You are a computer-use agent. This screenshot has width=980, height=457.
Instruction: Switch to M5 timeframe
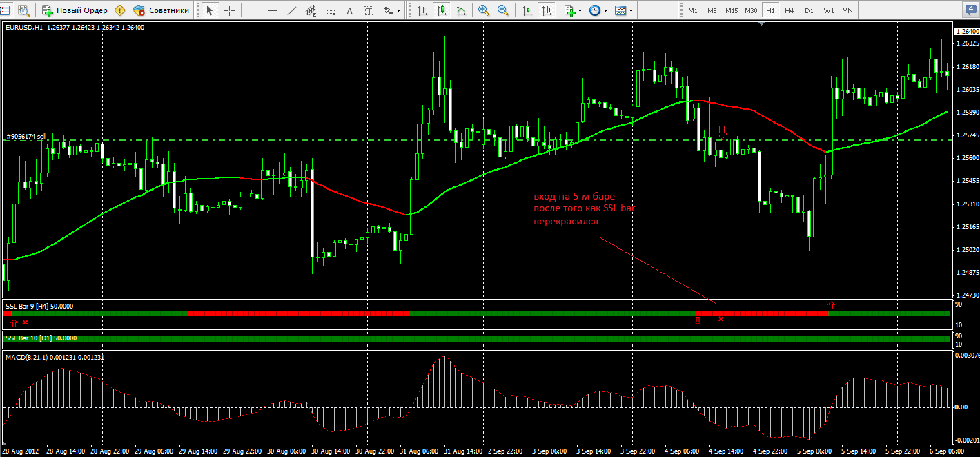click(712, 10)
